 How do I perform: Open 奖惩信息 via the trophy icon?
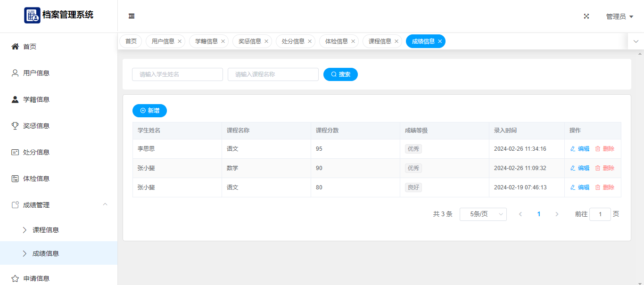[15, 126]
